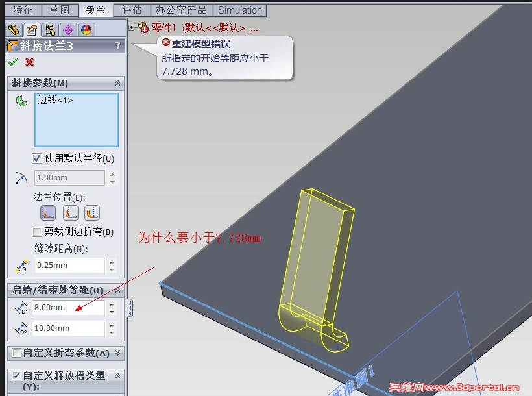Viewport: 532px width, 396px height.
Task: Uncheck 使用默认半径 option
Action: [x=36, y=158]
